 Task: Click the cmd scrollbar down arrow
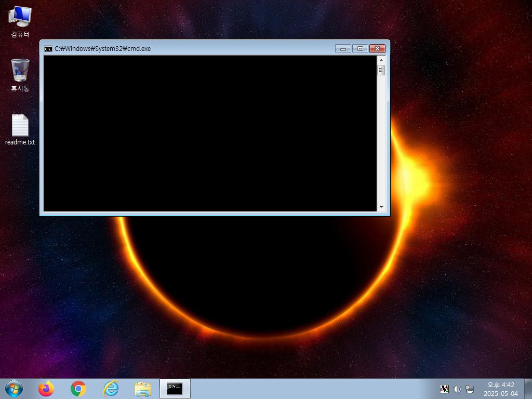coord(381,207)
